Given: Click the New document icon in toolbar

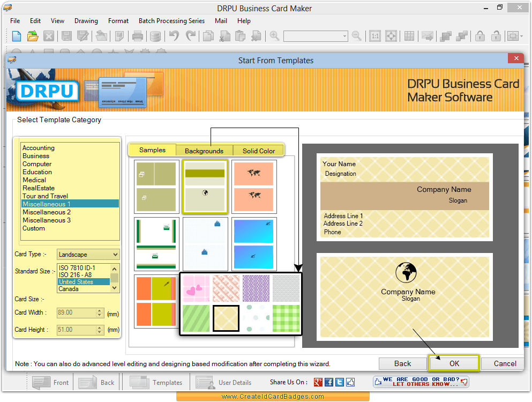Looking at the screenshot, I should pos(16,36).
